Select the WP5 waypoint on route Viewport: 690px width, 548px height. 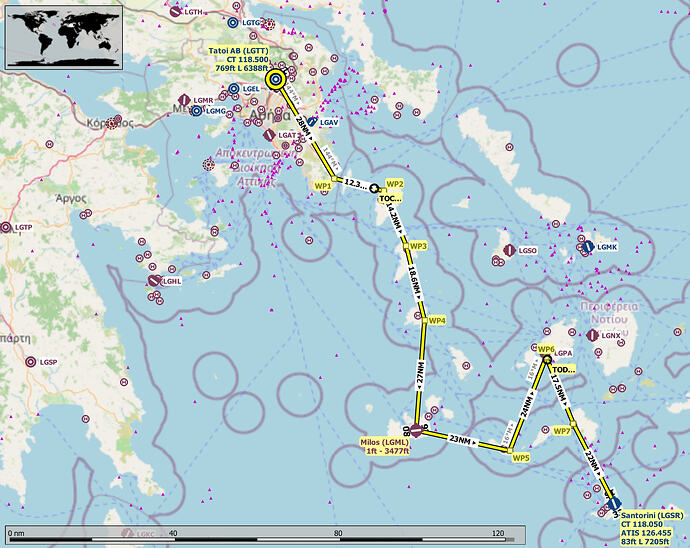point(510,451)
